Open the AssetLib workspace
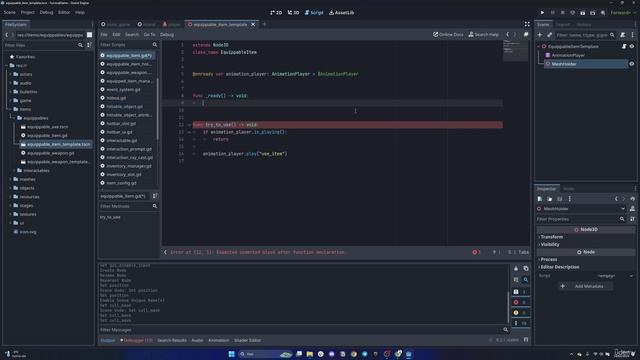The image size is (640, 360). point(342,13)
